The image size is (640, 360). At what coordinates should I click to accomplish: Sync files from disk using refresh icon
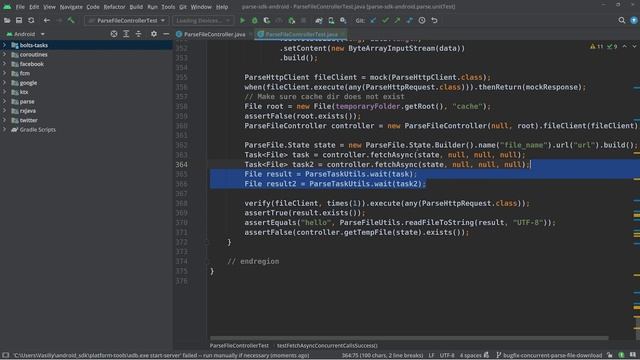click(31, 20)
